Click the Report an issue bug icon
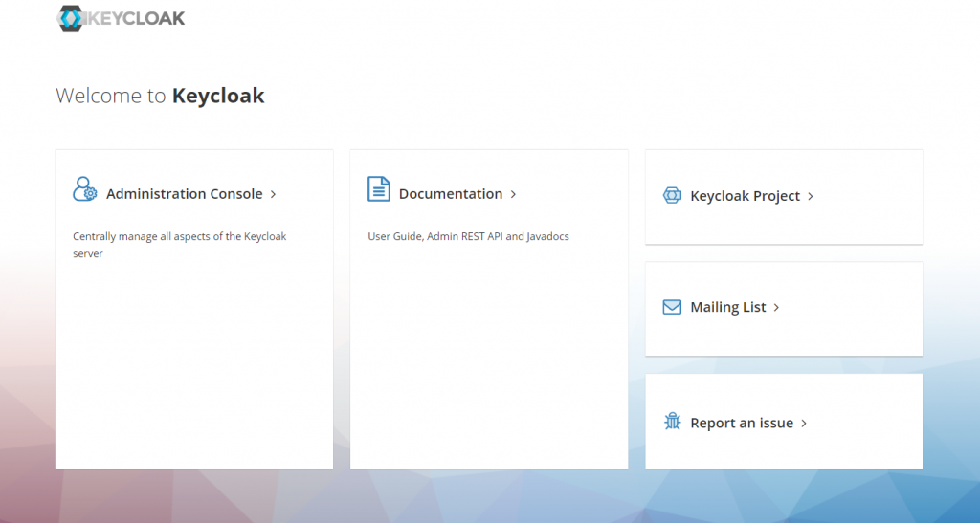The height and width of the screenshot is (523, 980). click(673, 422)
